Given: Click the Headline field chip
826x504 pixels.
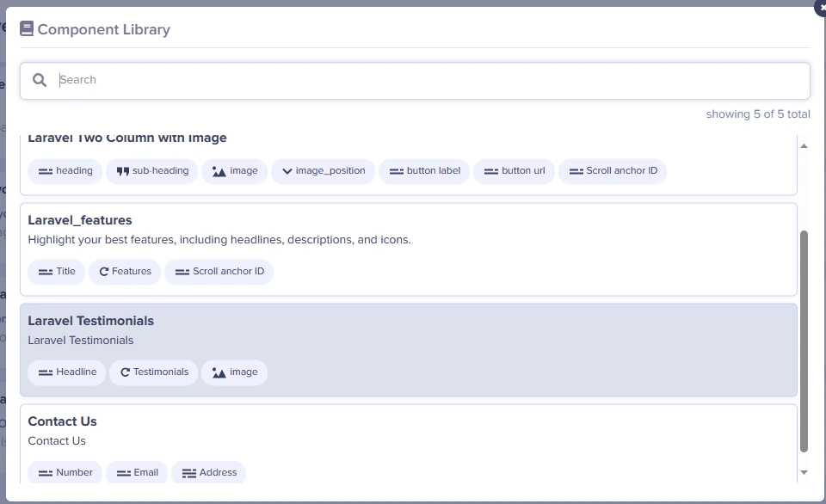Looking at the screenshot, I should 67,372.
